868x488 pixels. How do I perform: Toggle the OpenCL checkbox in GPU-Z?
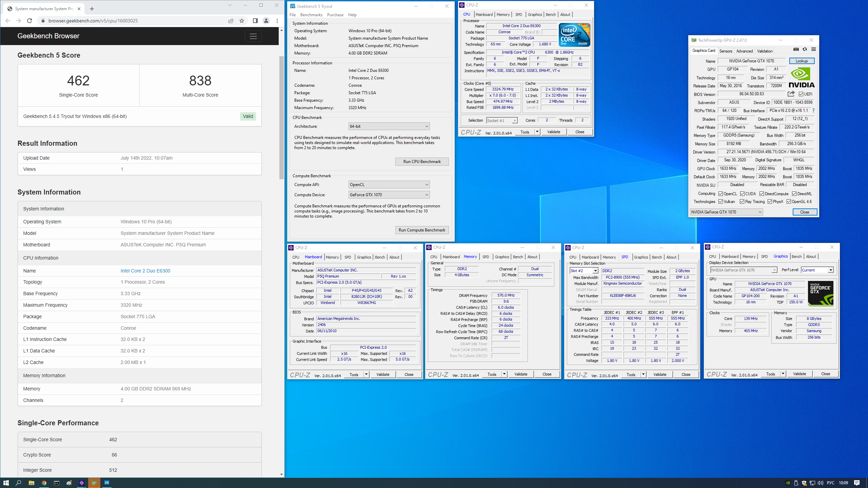[721, 194]
